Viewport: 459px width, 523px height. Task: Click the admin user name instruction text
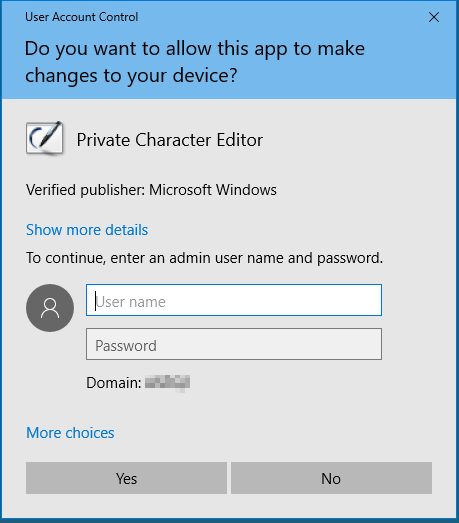204,258
